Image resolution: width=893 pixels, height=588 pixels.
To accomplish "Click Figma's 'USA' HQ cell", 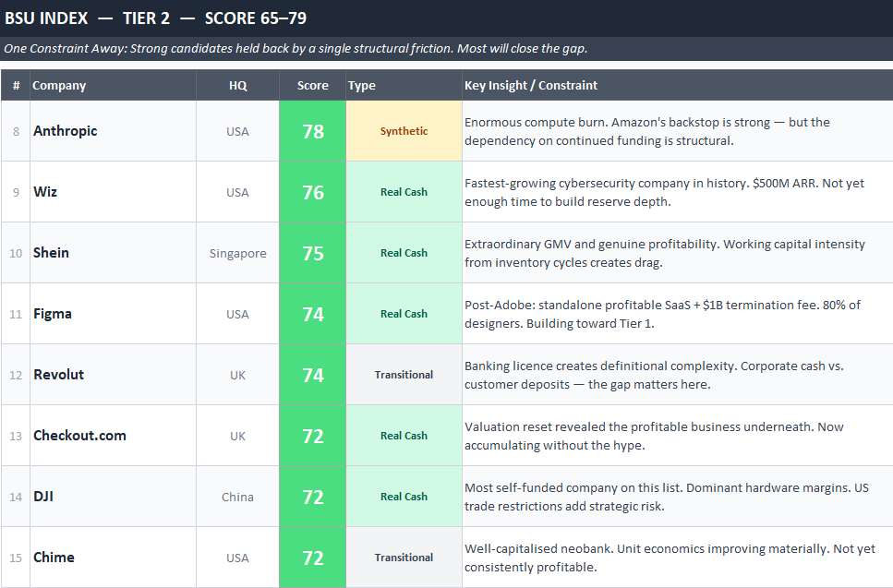I will 237,314.
